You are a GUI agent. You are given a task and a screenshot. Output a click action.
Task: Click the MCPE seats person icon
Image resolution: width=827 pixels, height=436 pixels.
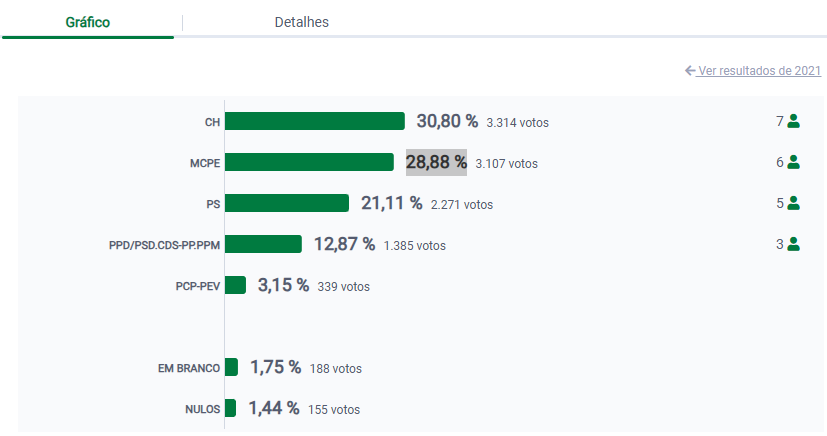794,162
